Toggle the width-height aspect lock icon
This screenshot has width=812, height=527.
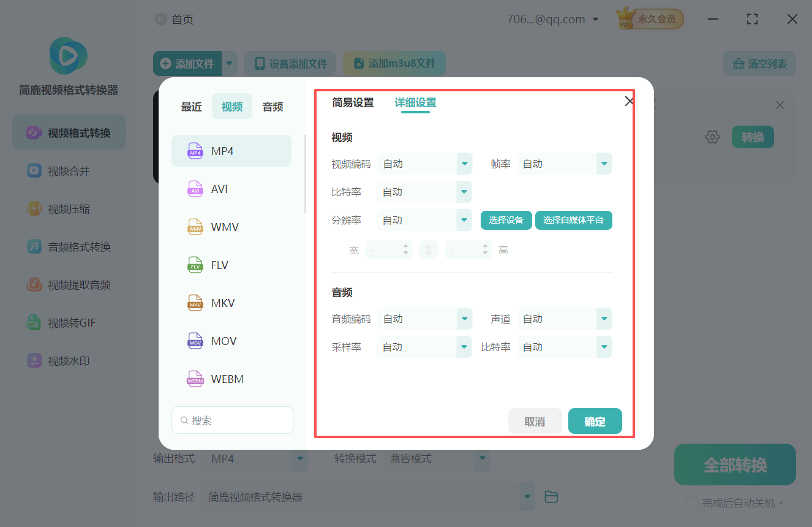coord(429,249)
